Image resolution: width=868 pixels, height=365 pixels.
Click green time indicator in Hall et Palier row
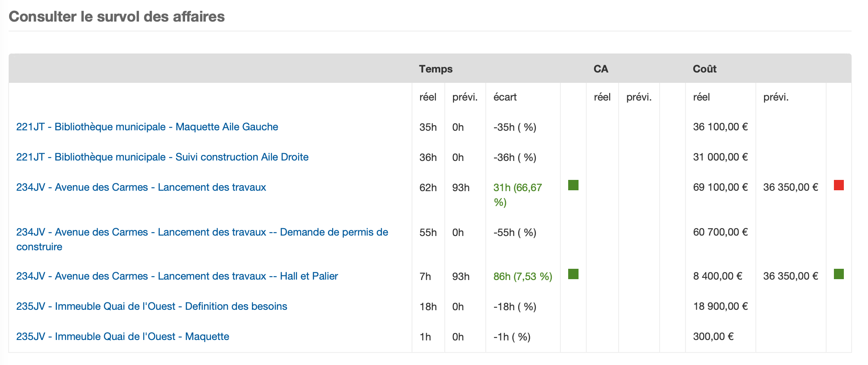point(573,274)
